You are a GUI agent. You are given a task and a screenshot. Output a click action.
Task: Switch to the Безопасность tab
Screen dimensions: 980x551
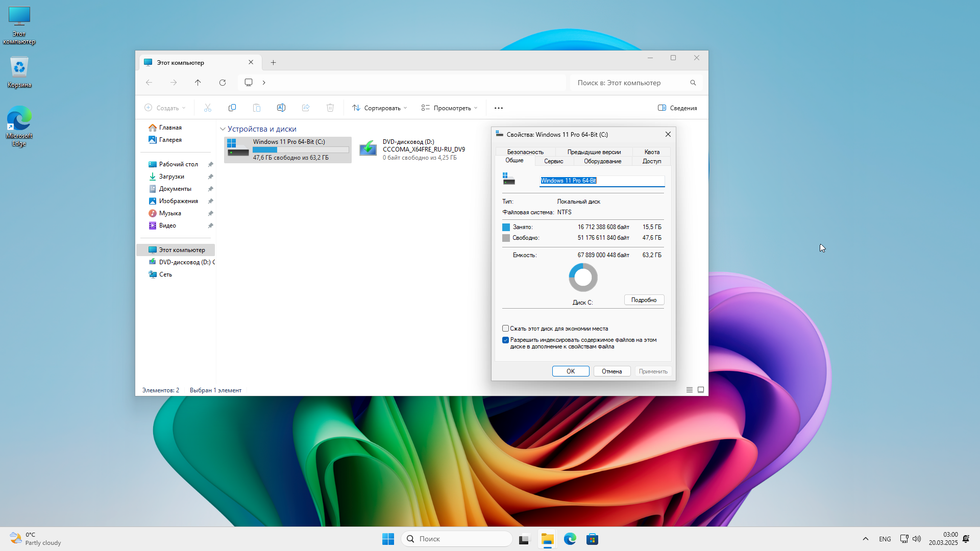coord(525,152)
